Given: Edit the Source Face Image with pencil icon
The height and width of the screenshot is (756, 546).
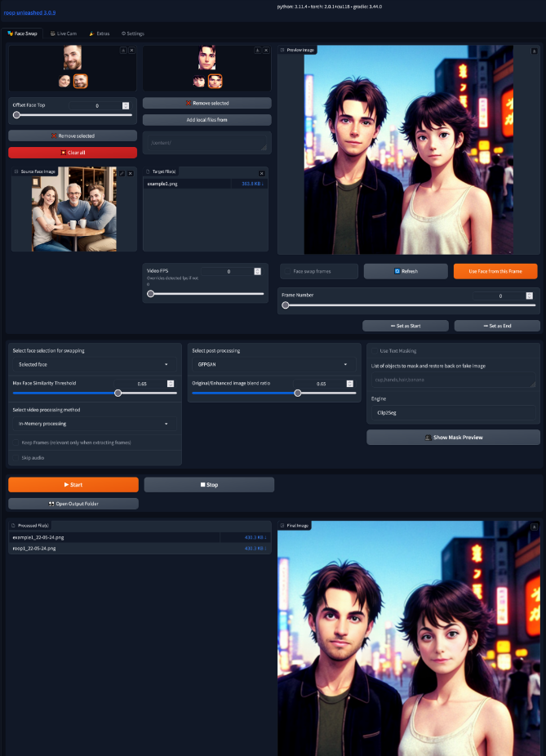Looking at the screenshot, I should [122, 173].
